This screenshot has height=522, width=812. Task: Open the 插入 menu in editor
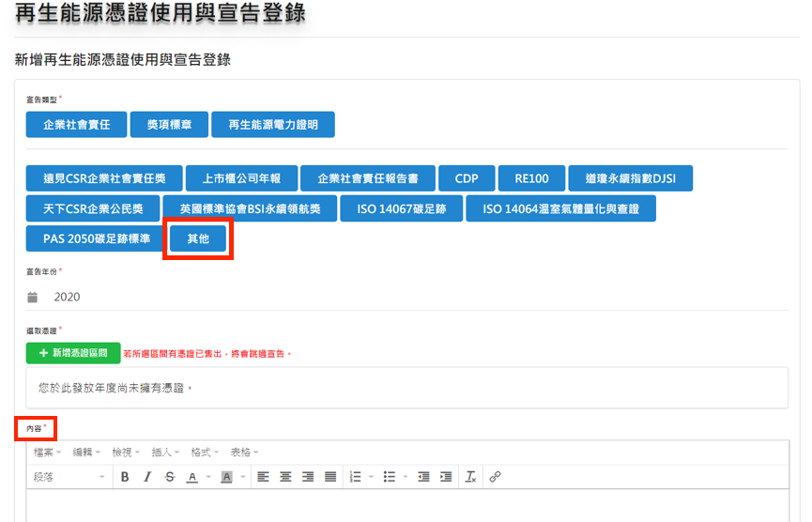pyautogui.click(x=165, y=453)
